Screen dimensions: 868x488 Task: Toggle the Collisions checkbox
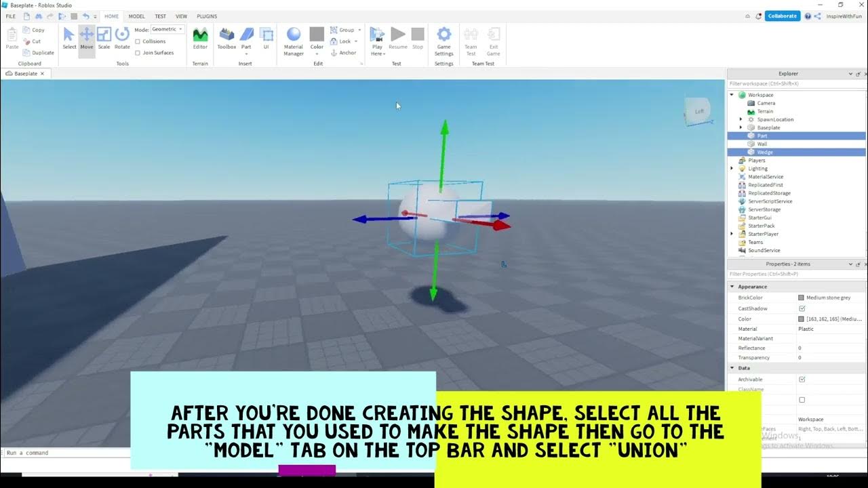point(138,41)
